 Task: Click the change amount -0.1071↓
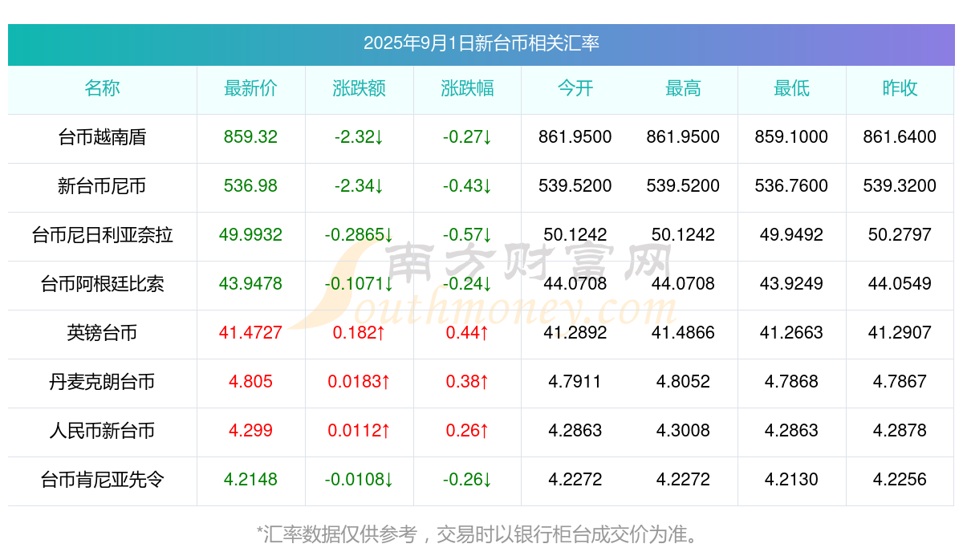359,284
